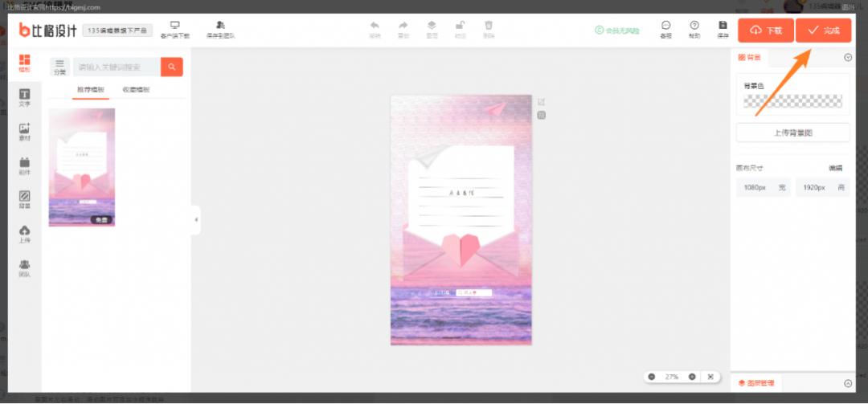Switch to the 收藏模板 tab
The width and height of the screenshot is (868, 404).
point(136,90)
